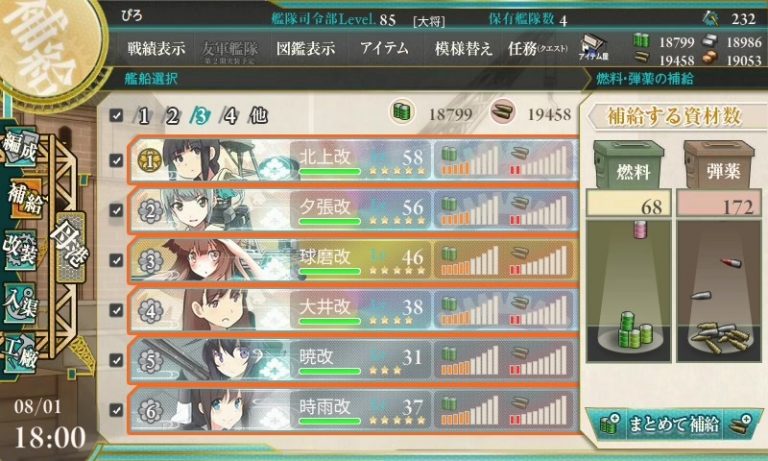This screenshot has width=768, height=461.
Task: Click the 燃料 fuel box icon
Action: point(629,165)
